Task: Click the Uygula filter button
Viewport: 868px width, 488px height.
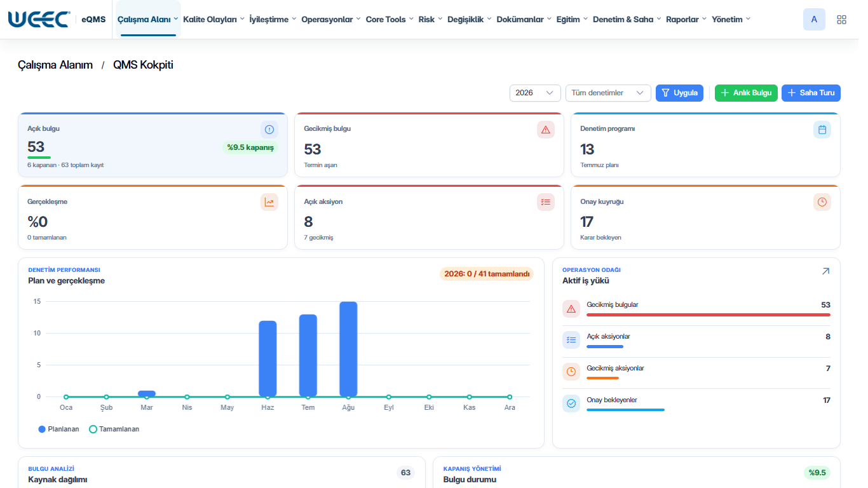Action: [x=680, y=93]
